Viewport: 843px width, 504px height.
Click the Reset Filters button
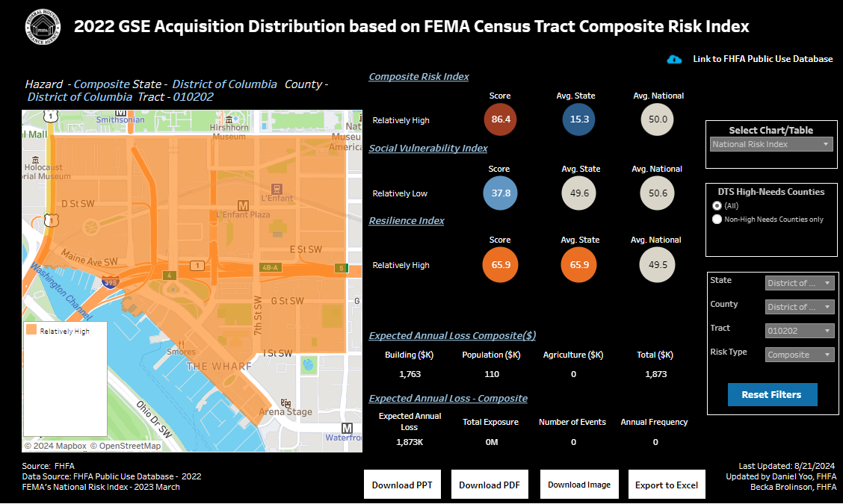tap(772, 394)
